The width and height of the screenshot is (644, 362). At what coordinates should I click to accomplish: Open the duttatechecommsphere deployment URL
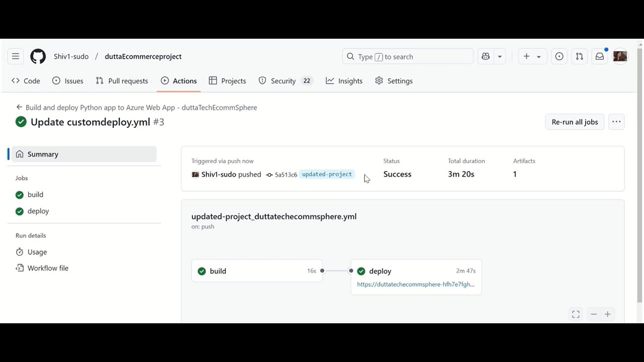coord(416,284)
